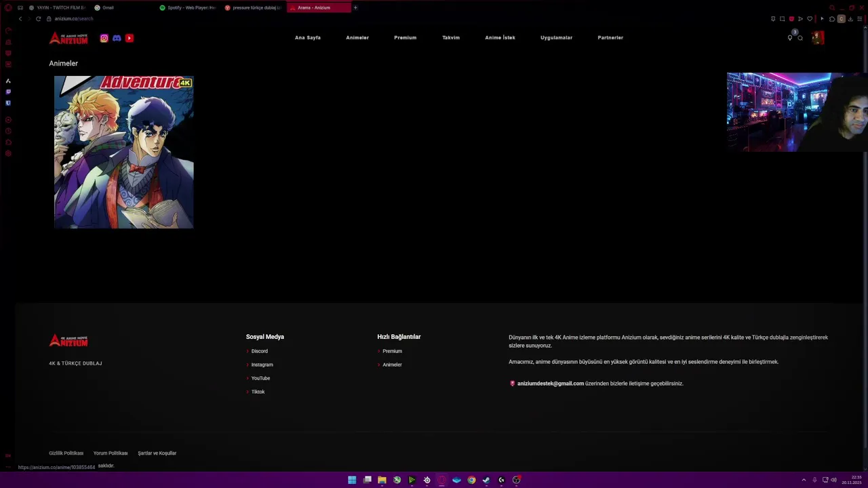Switch to the pressure türkçe dublaj tab
The height and width of the screenshot is (488, 868).
click(253, 7)
